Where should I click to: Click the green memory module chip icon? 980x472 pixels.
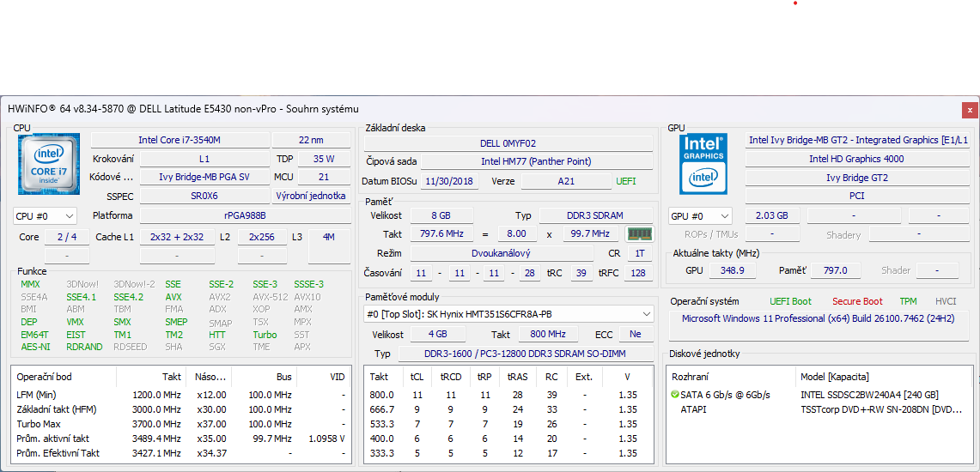click(639, 233)
